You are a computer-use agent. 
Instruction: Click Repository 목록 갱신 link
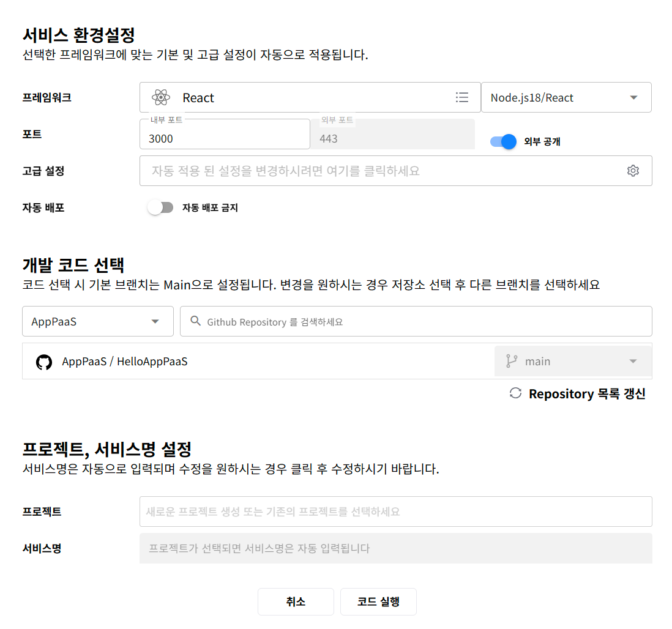point(586,393)
